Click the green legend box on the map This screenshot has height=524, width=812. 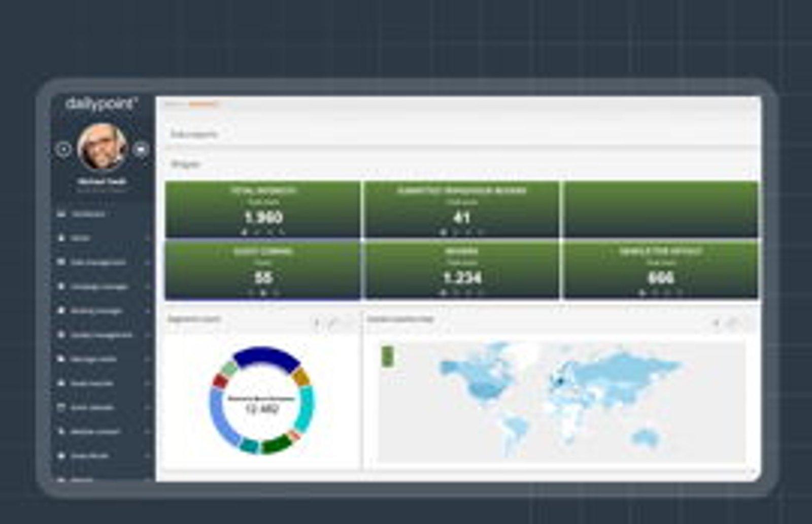click(x=387, y=356)
